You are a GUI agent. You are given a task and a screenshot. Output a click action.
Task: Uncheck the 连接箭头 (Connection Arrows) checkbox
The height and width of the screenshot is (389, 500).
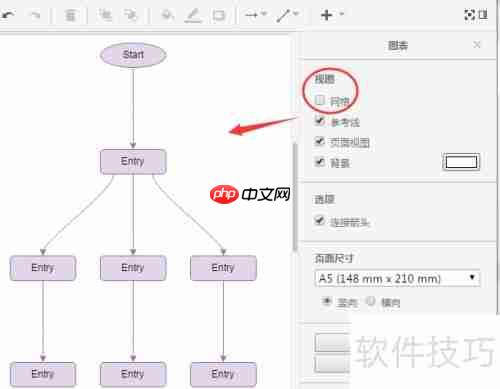click(320, 220)
